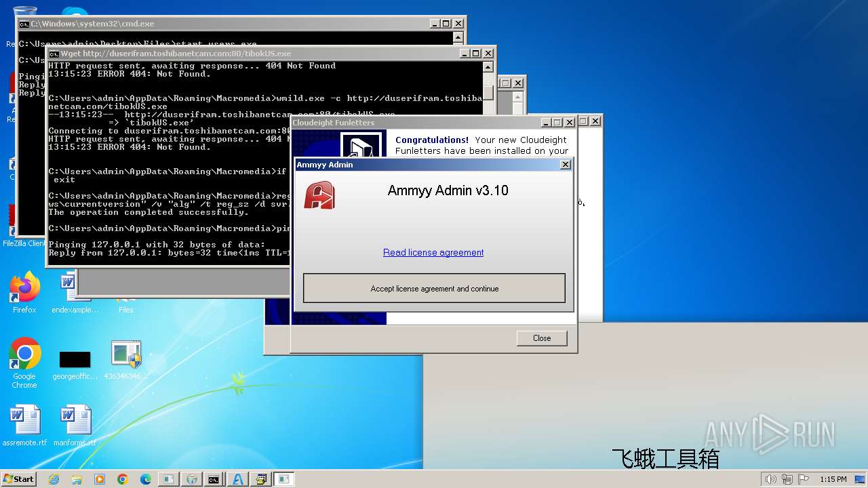The height and width of the screenshot is (488, 868).
Task: Close the window behind the Wget console
Action: [518, 83]
